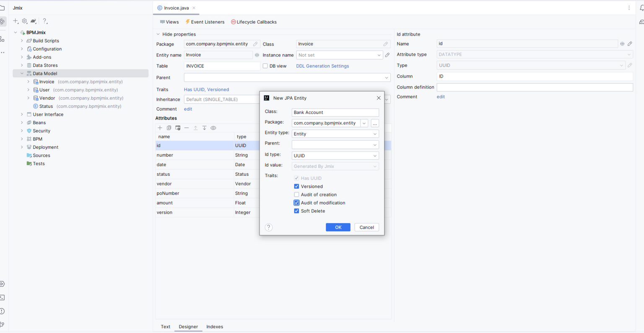The height and width of the screenshot is (333, 644).
Task: Click the Id attribute Comment edit link
Action: click(x=441, y=97)
